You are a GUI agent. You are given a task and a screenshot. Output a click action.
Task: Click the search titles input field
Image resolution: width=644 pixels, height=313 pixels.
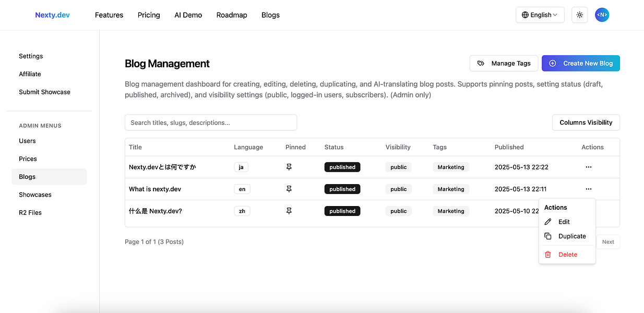point(210,122)
